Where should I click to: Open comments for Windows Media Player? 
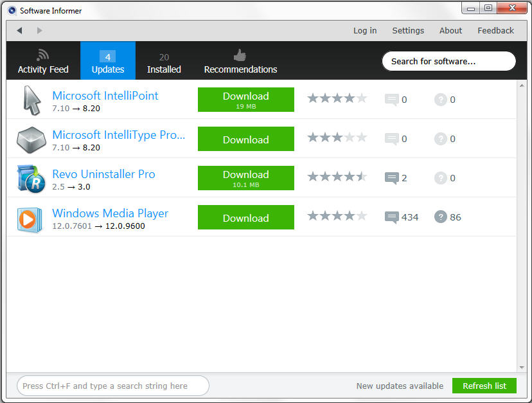pos(391,217)
